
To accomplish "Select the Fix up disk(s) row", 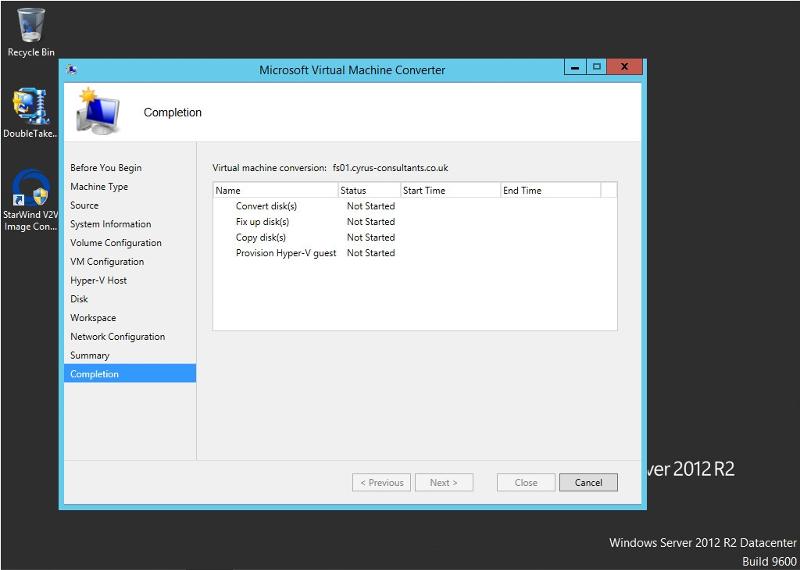I will (x=414, y=221).
